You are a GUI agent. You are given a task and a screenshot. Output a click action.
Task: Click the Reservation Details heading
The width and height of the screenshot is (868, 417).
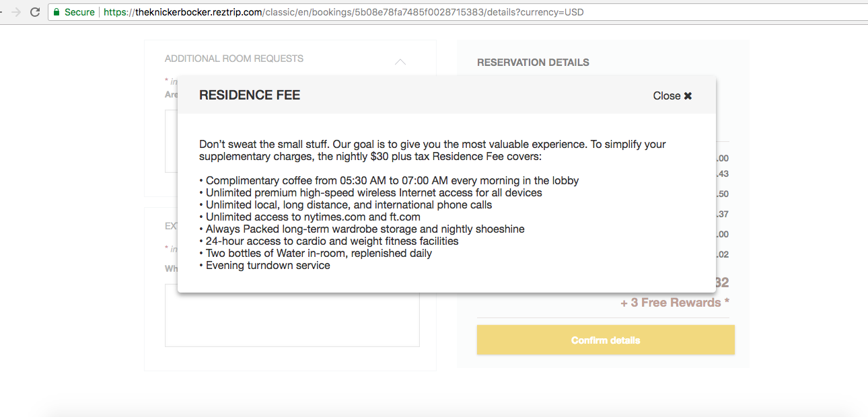[533, 63]
